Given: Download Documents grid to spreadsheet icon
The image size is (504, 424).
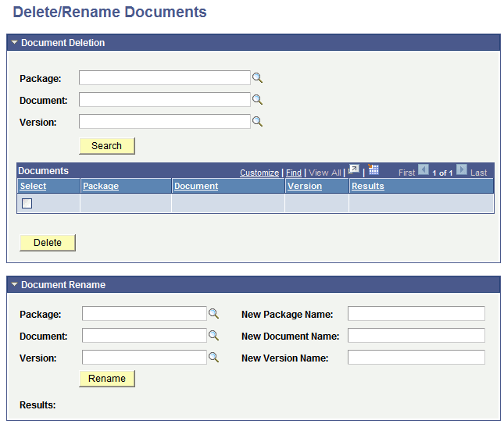Looking at the screenshot, I should pos(374,169).
